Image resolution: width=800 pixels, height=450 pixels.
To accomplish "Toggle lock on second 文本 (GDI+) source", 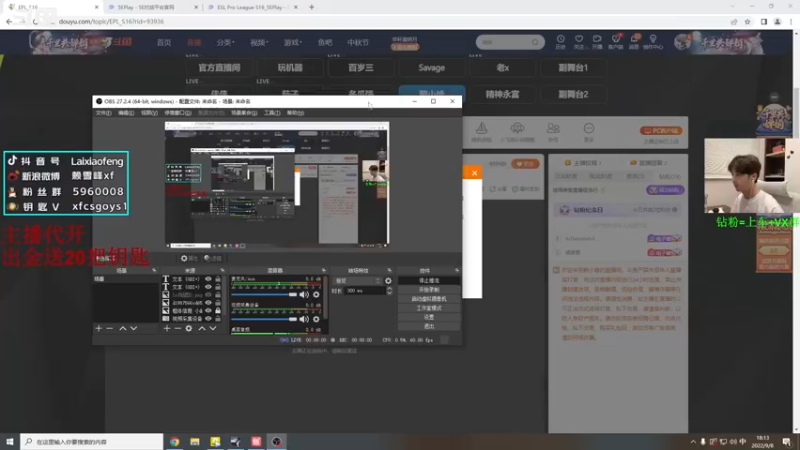I will click(x=218, y=287).
